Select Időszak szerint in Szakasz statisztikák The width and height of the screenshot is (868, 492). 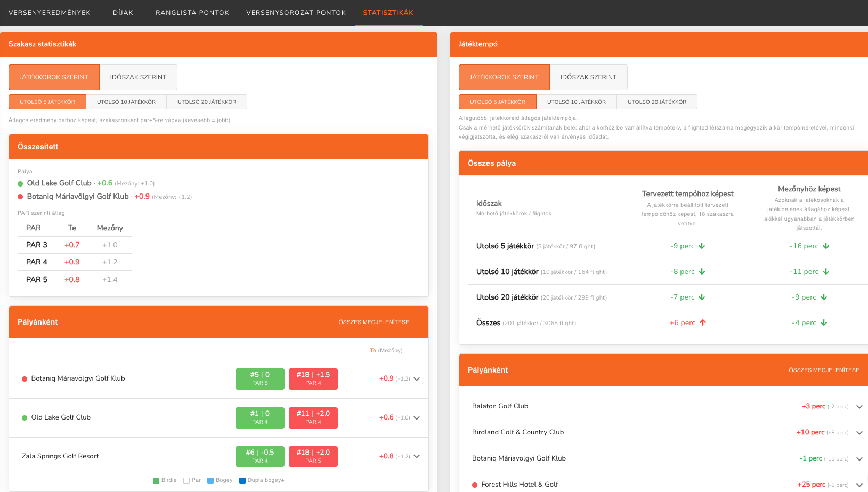139,77
